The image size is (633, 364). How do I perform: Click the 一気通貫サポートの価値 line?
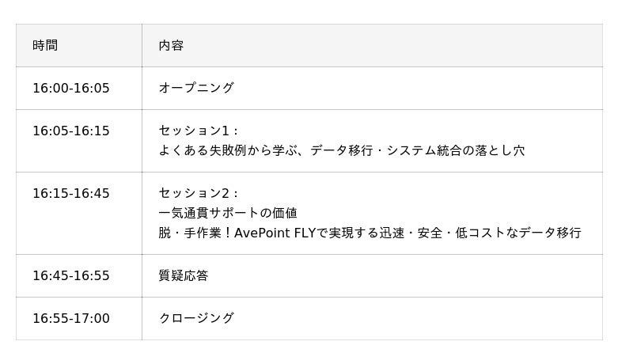[x=228, y=214]
